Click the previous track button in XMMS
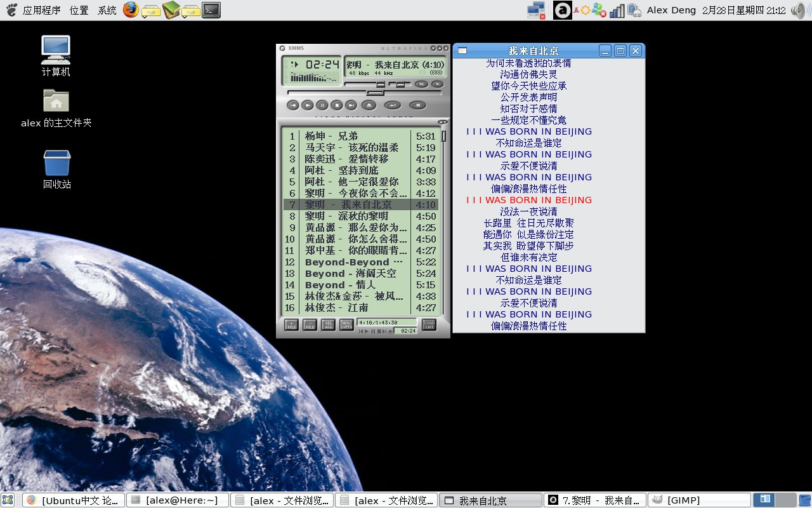Viewport: 812px width, 508px height. click(x=293, y=105)
